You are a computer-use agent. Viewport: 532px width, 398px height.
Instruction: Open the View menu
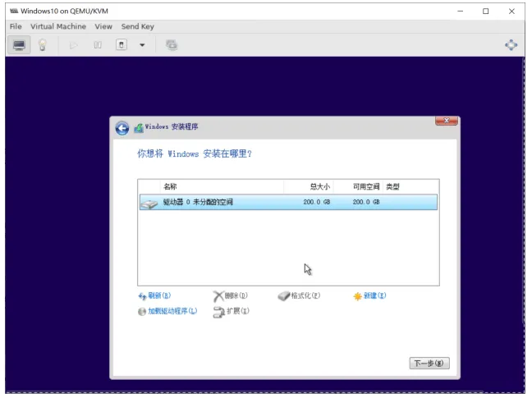pos(103,26)
